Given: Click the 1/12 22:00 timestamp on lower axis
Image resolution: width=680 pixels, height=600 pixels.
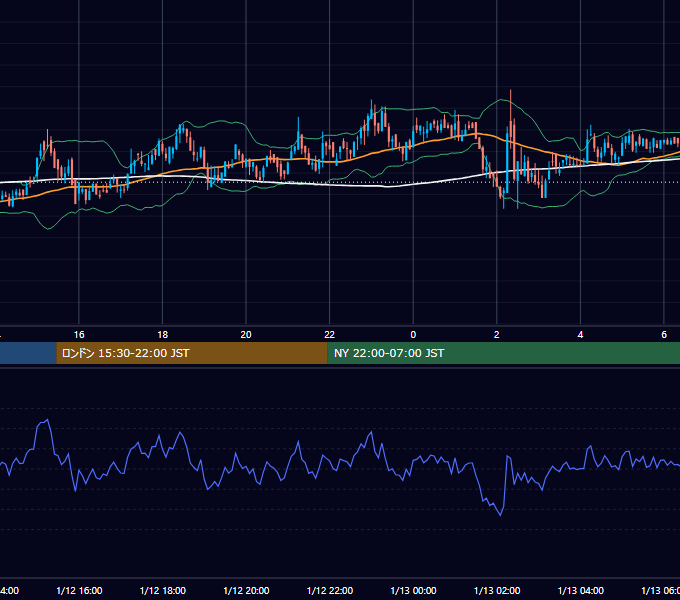Looking at the screenshot, I should coord(330,590).
